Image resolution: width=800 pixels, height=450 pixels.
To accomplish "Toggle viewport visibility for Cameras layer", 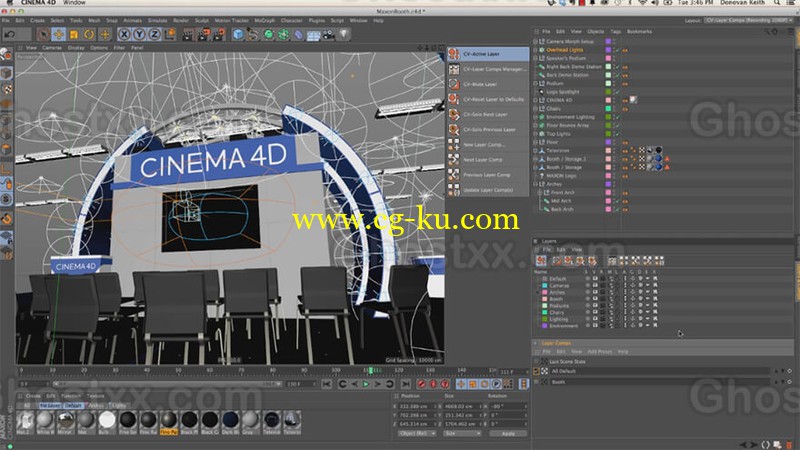I will click(x=595, y=286).
